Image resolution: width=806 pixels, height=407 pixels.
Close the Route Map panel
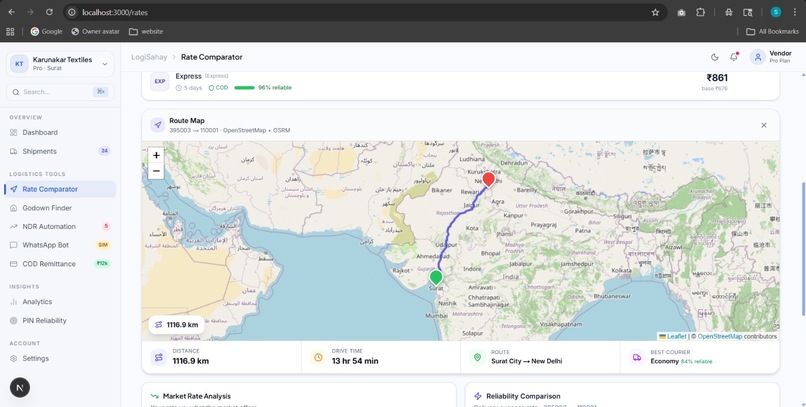[764, 125]
